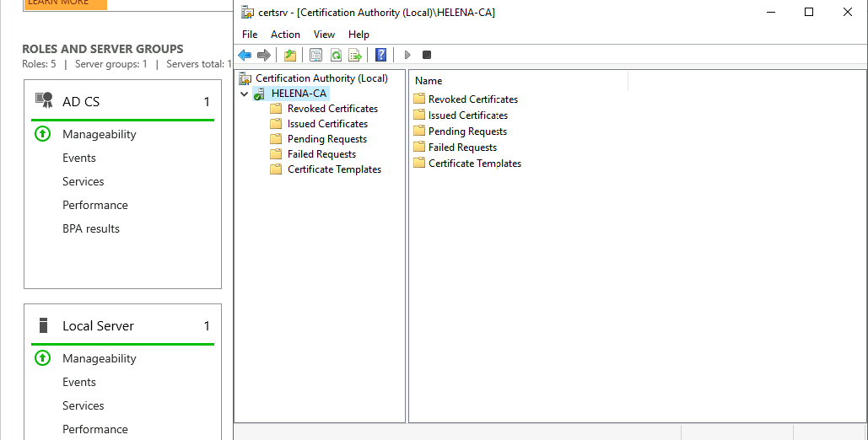Viewport: 868px width, 440px height.
Task: Click the Name column header
Action: [429, 81]
